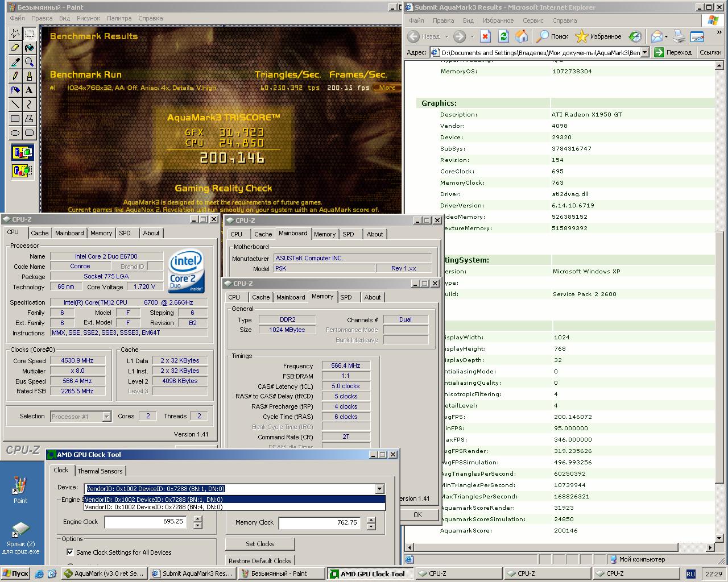Click the Назад back button
The image size is (728, 582).
click(x=424, y=36)
